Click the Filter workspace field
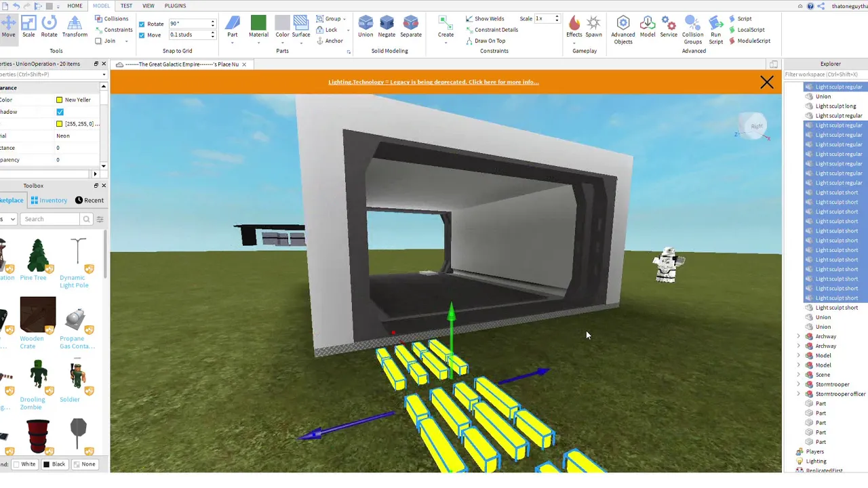868x488 pixels. pos(825,75)
